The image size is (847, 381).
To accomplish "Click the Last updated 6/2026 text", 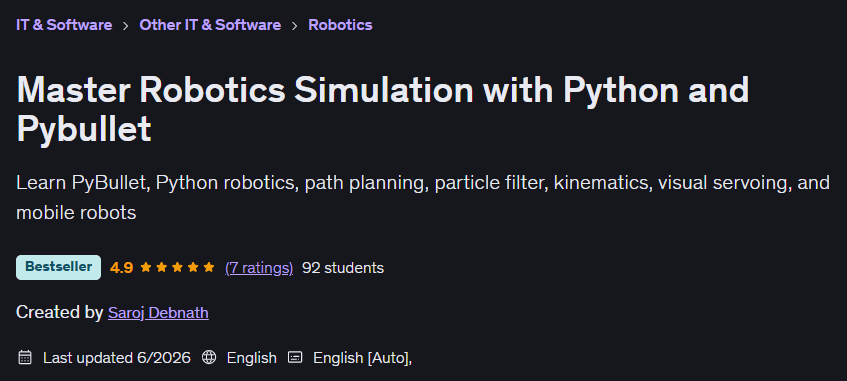I will pos(117,358).
